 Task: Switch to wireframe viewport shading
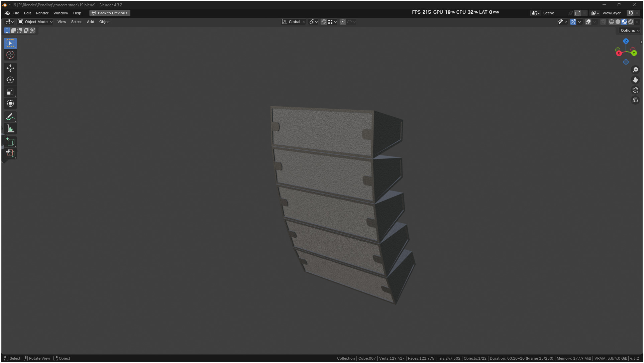click(x=611, y=22)
